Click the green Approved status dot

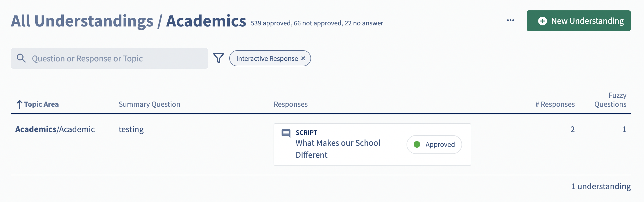pos(417,144)
